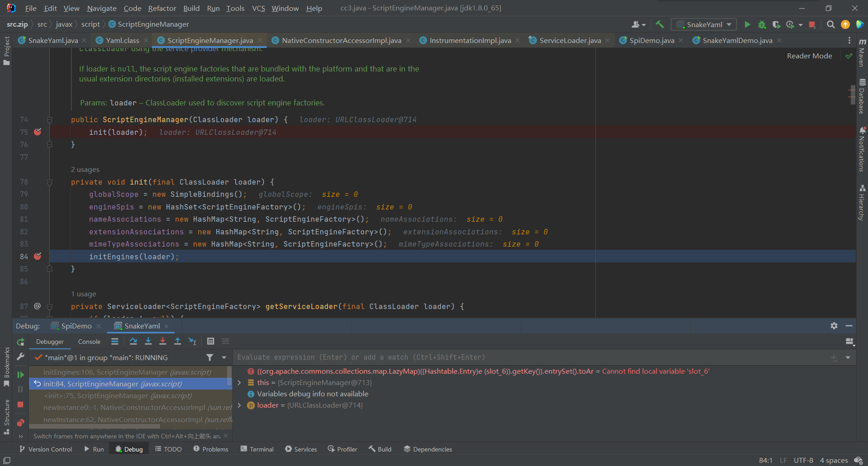This screenshot has height=466, width=868.
Task: Dismiss the switch frames hint
Action: (x=226, y=436)
